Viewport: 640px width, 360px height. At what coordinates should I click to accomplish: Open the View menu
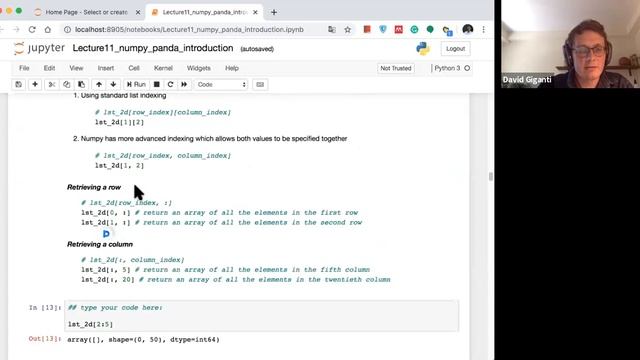(76, 68)
